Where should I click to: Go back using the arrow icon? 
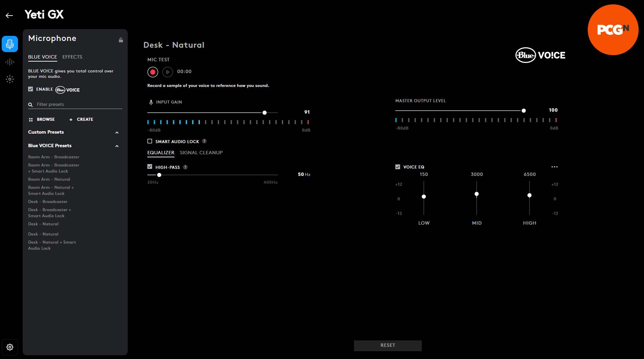pyautogui.click(x=9, y=15)
